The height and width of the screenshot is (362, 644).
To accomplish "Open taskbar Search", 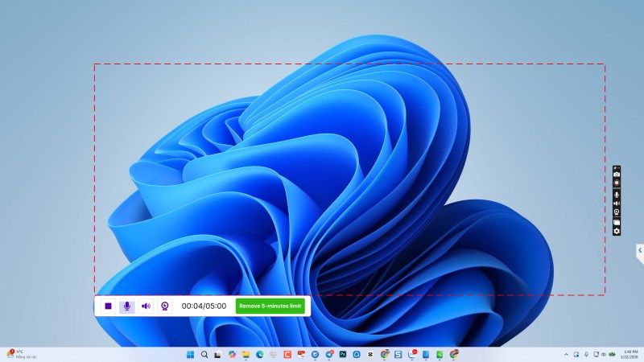I will (x=204, y=354).
